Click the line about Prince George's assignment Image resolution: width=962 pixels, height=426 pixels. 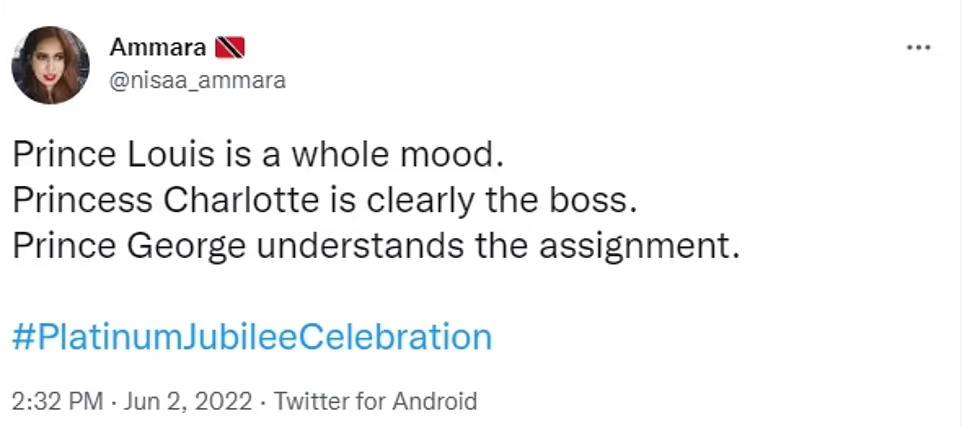pyautogui.click(x=376, y=245)
